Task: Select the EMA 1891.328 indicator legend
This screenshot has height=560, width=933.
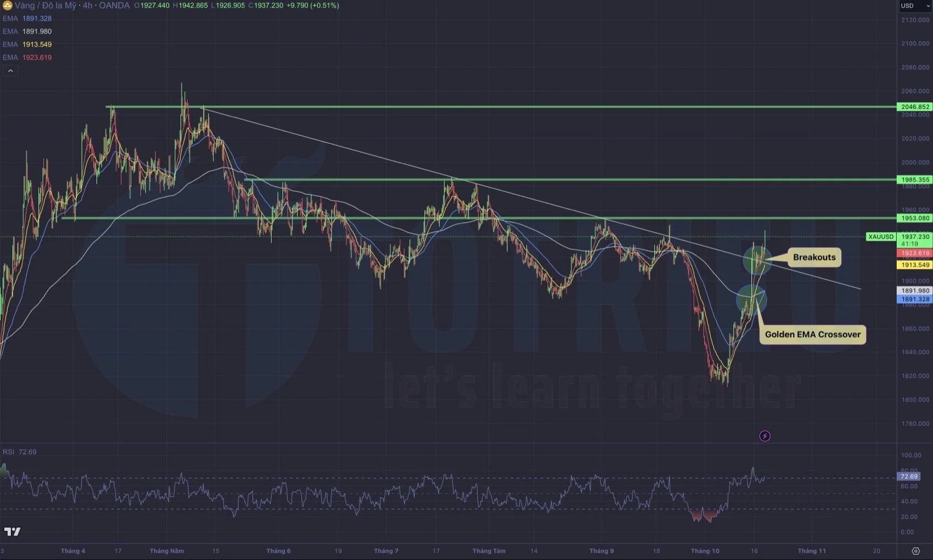Action: click(x=27, y=19)
